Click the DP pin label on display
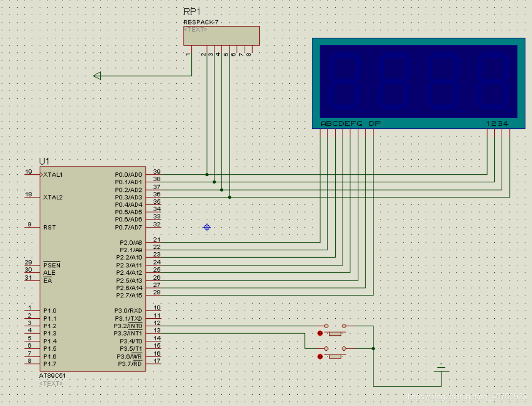Image resolution: width=532 pixels, height=406 pixels. click(x=374, y=123)
